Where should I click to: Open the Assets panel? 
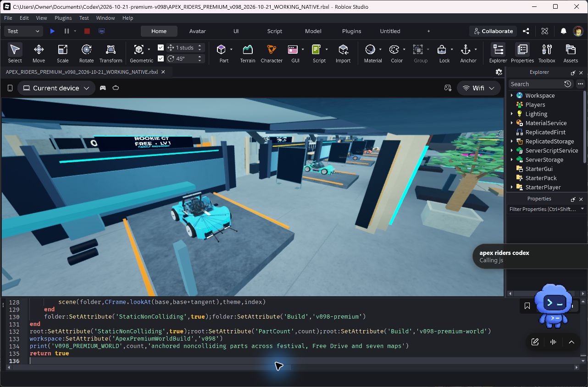click(571, 53)
